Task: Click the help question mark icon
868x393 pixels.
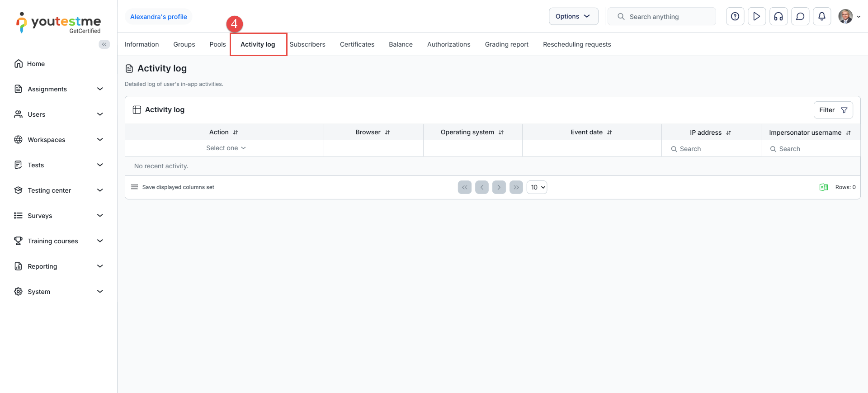Action: (735, 17)
